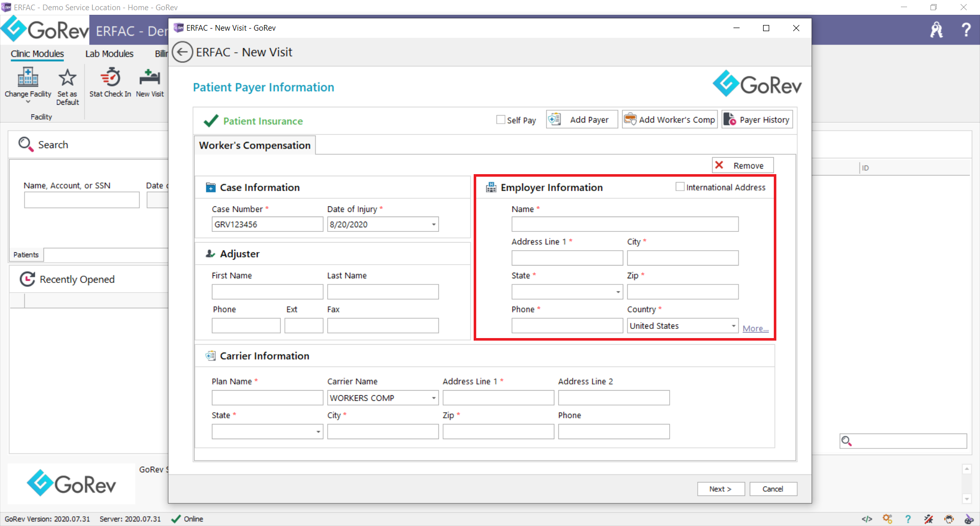This screenshot has height=526, width=980.
Task: Click the Adjuster Ext field
Action: point(304,325)
